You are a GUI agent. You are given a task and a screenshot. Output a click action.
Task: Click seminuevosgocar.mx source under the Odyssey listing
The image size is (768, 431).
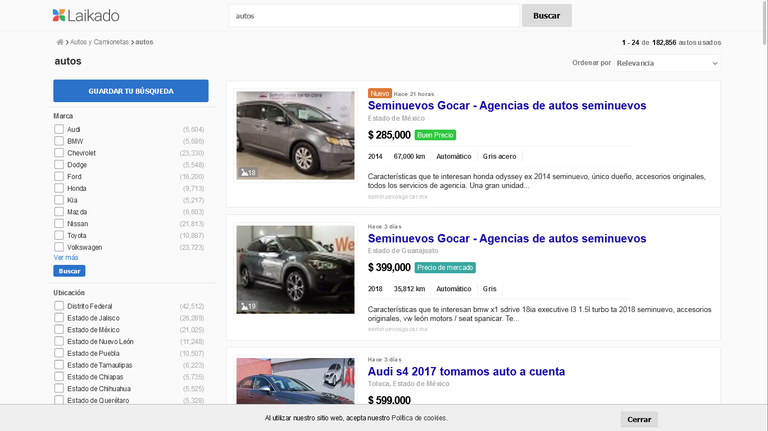click(398, 196)
